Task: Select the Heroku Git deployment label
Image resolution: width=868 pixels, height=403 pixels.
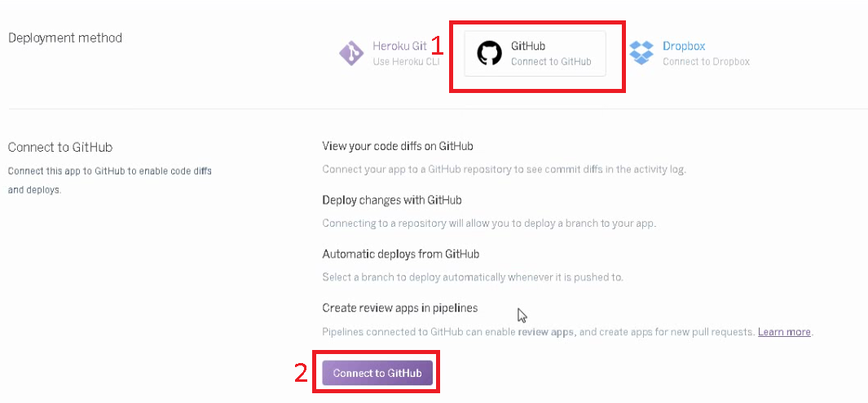Action: coord(399,46)
